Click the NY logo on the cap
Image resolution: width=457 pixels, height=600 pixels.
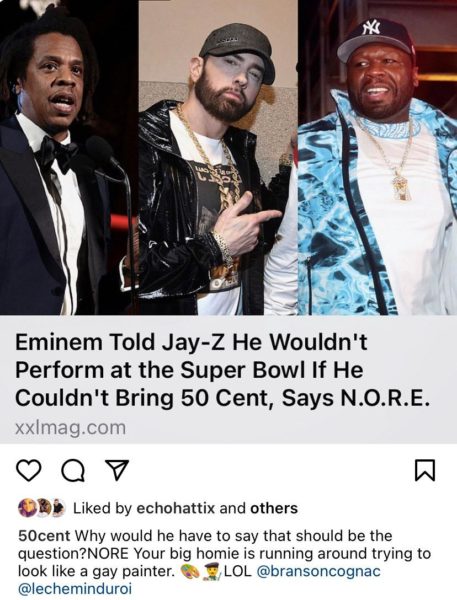371,28
